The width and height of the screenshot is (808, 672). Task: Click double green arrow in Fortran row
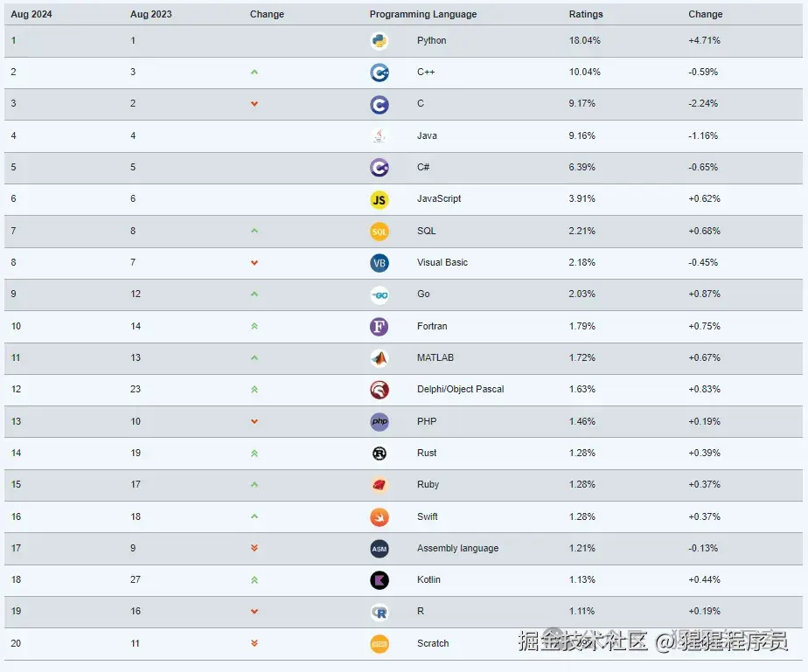click(x=254, y=326)
